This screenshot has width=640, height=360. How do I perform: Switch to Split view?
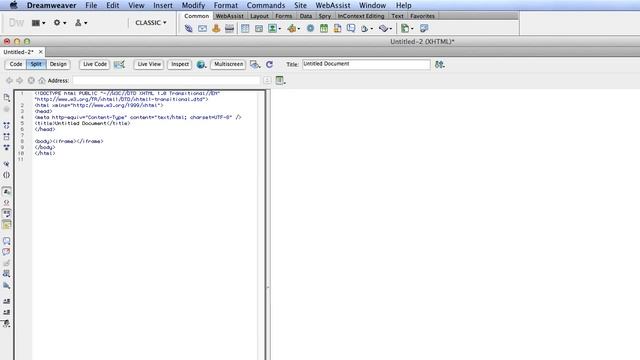pos(36,64)
